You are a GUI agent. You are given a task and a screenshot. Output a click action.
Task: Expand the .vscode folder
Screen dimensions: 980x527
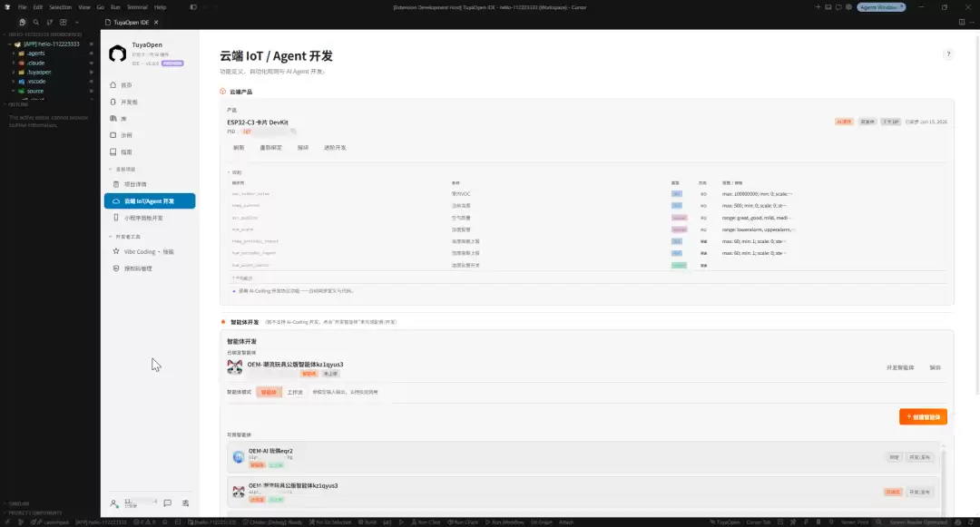pos(14,82)
